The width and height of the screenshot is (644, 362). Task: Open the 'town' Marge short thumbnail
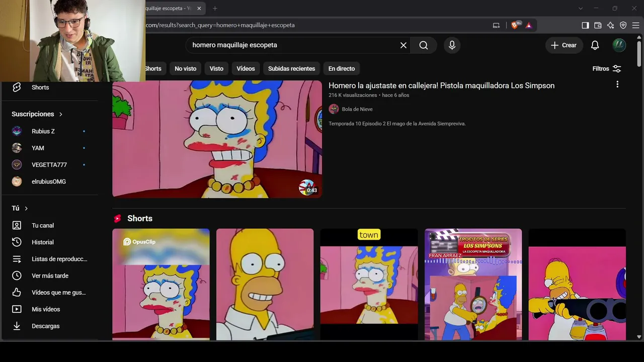coord(369,285)
